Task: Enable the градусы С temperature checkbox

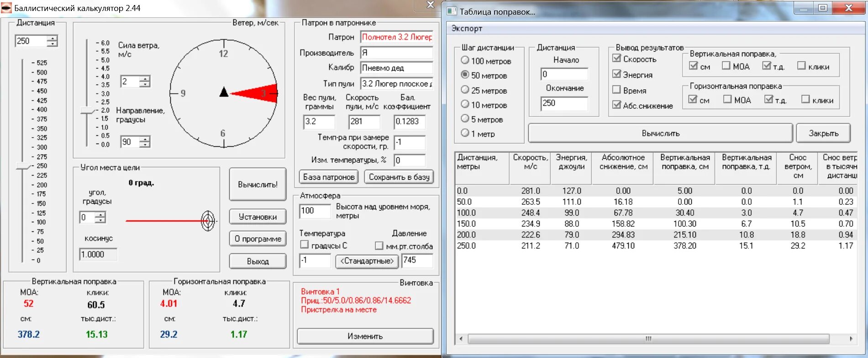Action: 305,245
